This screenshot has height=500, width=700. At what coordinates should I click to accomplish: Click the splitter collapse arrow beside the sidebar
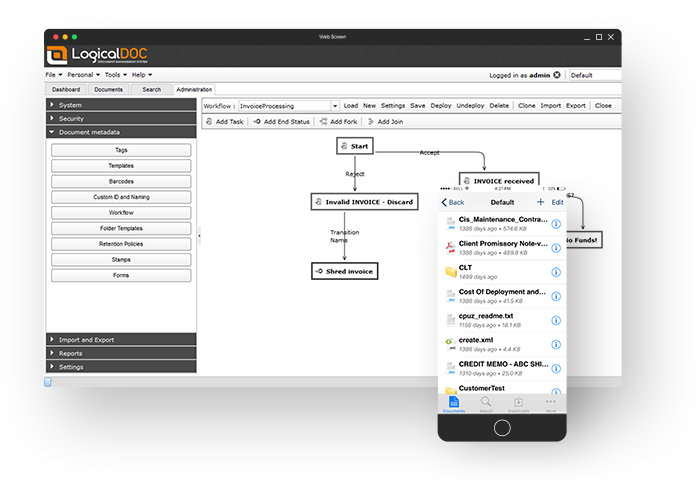pos(199,236)
